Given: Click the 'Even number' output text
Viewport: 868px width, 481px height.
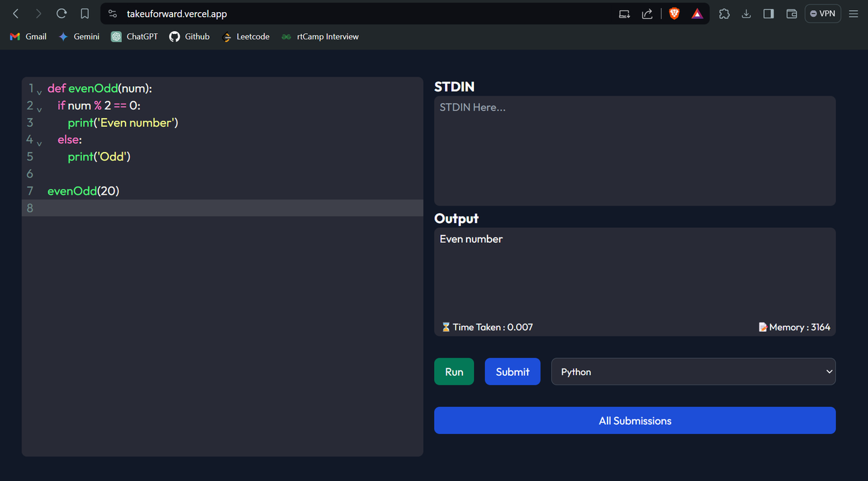Looking at the screenshot, I should pyautogui.click(x=471, y=239).
